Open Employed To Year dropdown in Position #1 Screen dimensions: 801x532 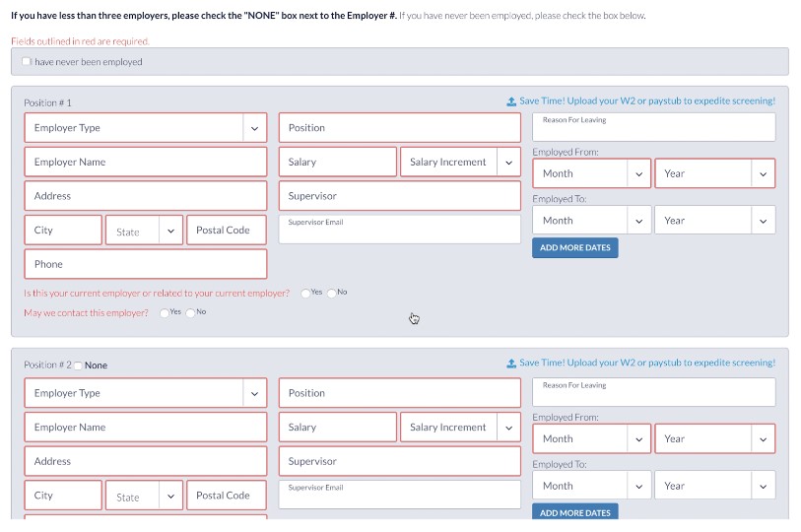pyautogui.click(x=714, y=221)
